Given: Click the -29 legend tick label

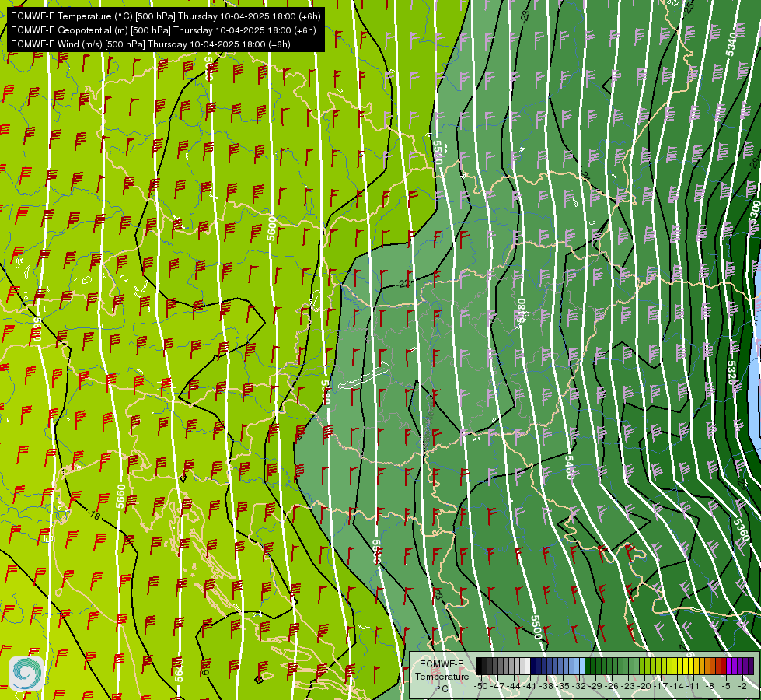Looking at the screenshot, I should [596, 687].
